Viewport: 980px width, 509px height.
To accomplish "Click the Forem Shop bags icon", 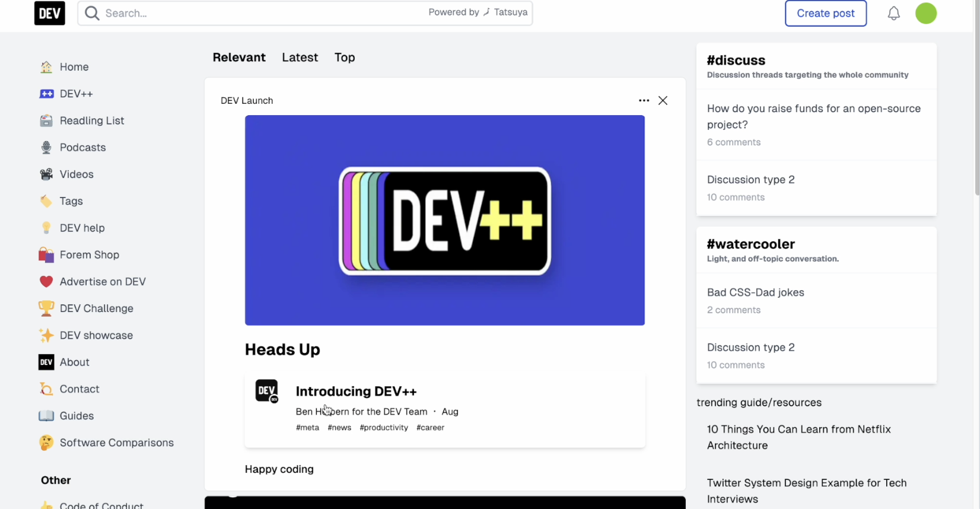I will point(46,254).
